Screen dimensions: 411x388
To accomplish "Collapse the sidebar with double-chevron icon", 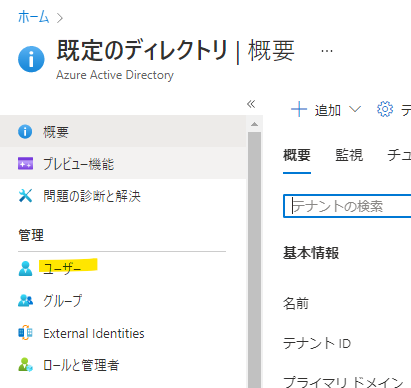I will (x=251, y=104).
